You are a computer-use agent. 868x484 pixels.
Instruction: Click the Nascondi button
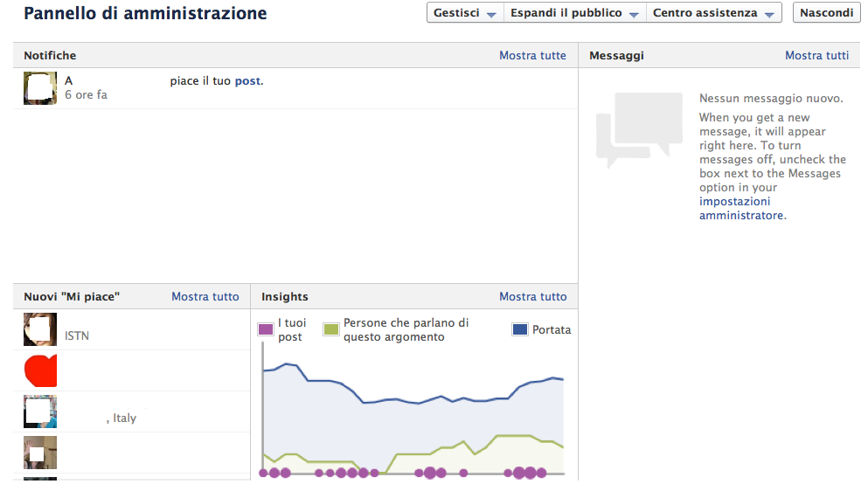826,13
